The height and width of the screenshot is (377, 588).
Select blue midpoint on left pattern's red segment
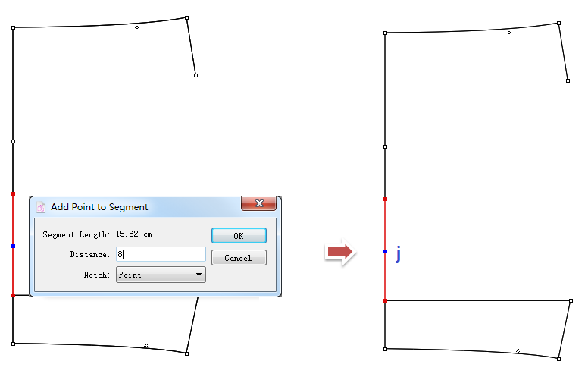pos(14,246)
